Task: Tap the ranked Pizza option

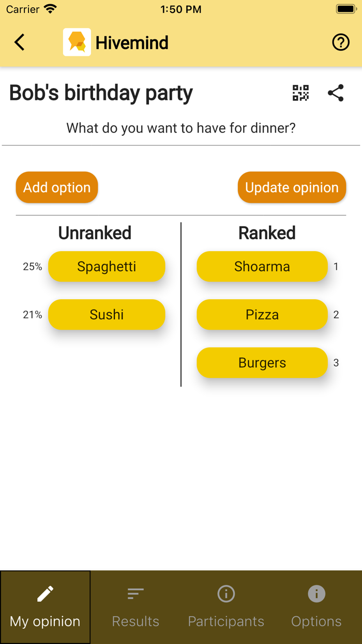Action: coord(262,315)
